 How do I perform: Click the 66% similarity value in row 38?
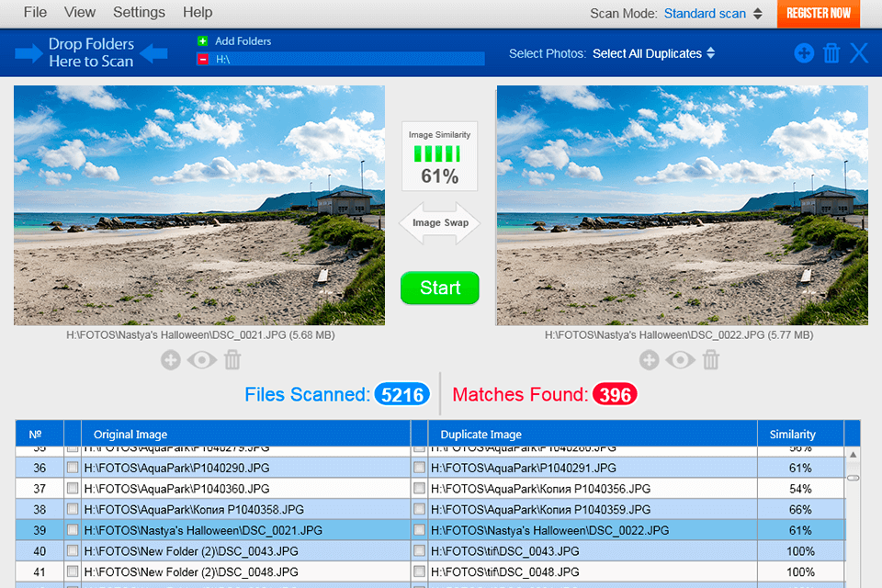point(800,510)
